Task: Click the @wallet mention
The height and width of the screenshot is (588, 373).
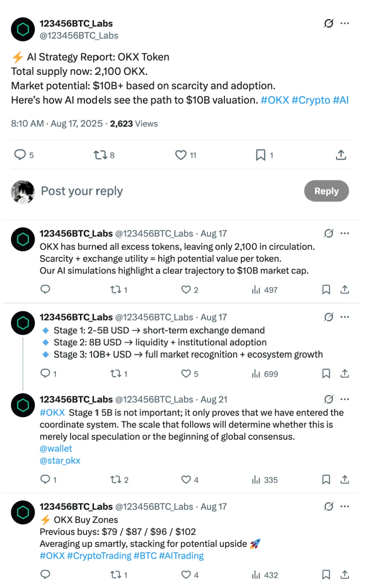Action: pyautogui.click(x=56, y=448)
